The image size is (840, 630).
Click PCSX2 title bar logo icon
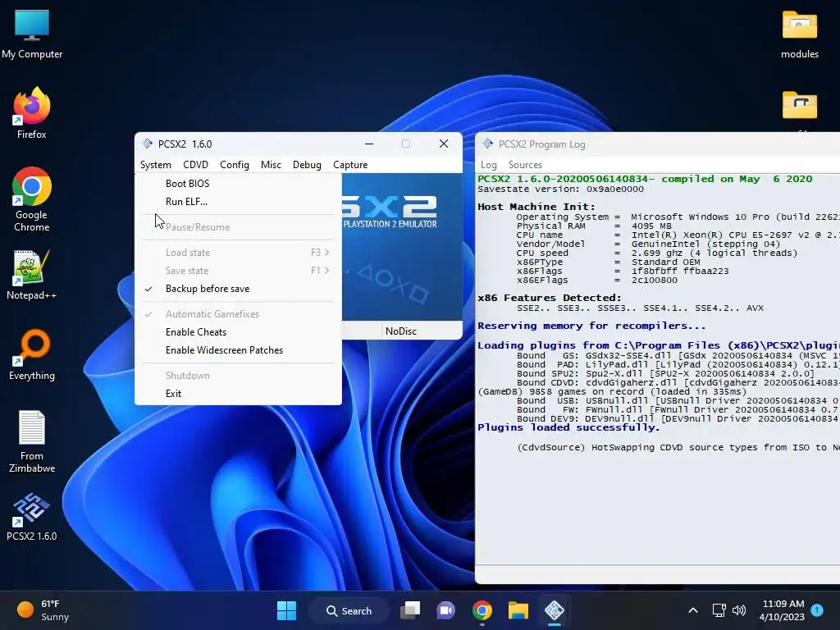point(148,144)
